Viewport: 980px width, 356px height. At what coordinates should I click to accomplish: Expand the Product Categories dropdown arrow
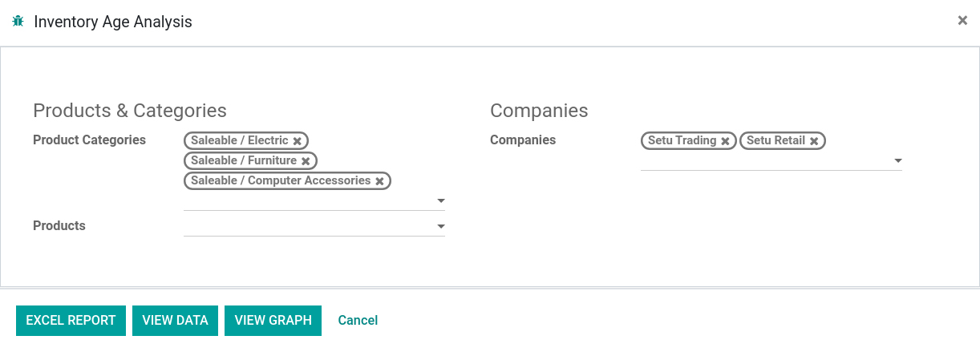point(440,201)
